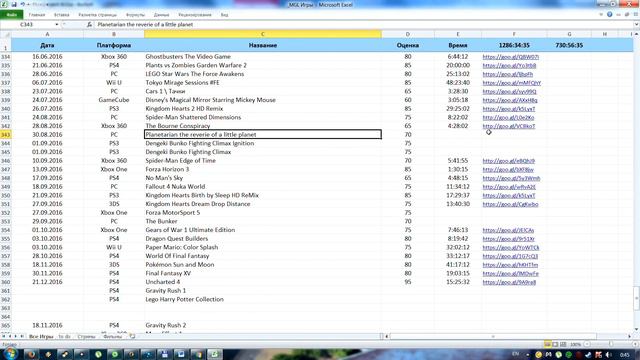This screenshot has height=360, width=640.
Task: Click the horizontal scrollbar left arrow
Action: pos(387,336)
